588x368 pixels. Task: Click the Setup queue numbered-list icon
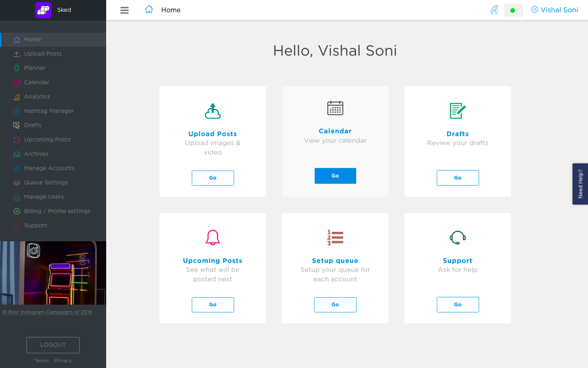[335, 238]
